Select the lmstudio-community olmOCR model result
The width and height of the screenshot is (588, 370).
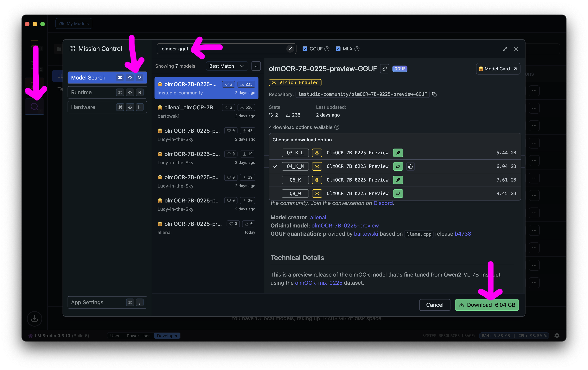[x=206, y=88]
